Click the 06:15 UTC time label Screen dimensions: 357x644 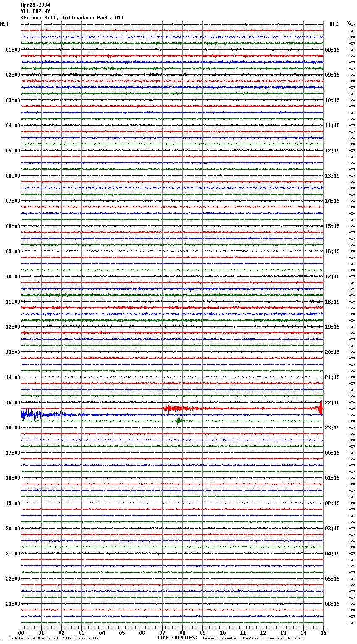(x=332, y=604)
